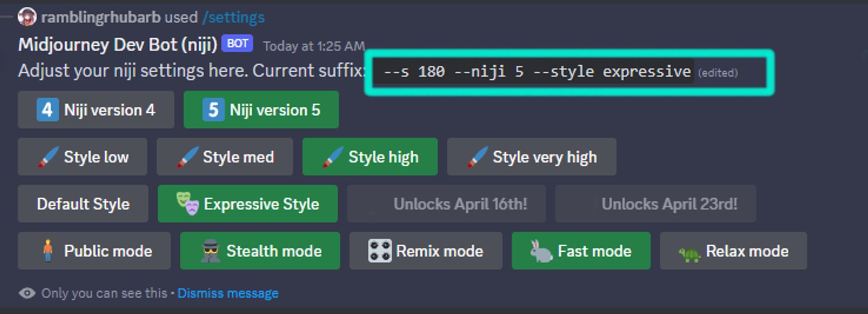Open the Midjourney Dev Bot (niji) profile name
Viewport: 868px width, 314px height.
point(118,44)
